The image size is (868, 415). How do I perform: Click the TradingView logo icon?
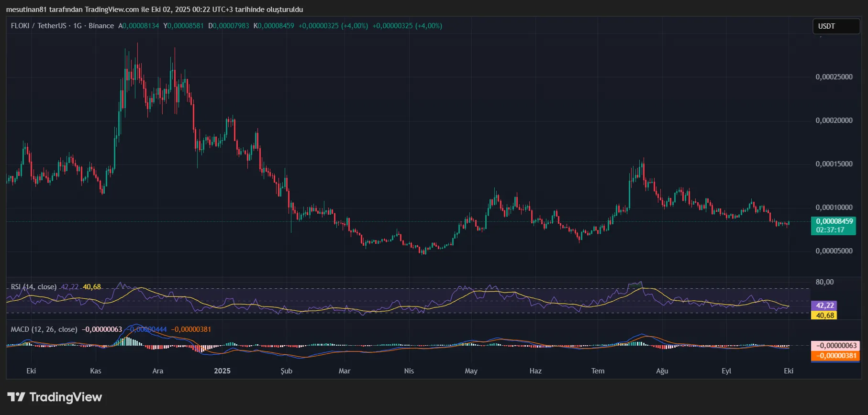coord(16,397)
